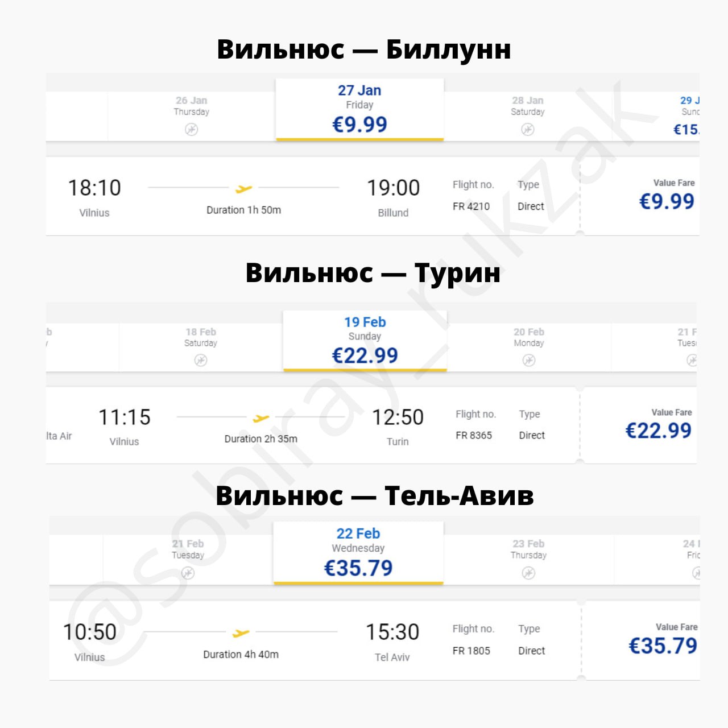Image resolution: width=728 pixels, height=728 pixels.
Task: Select the 22 Feb Wednesday date tab
Action: click(x=358, y=553)
